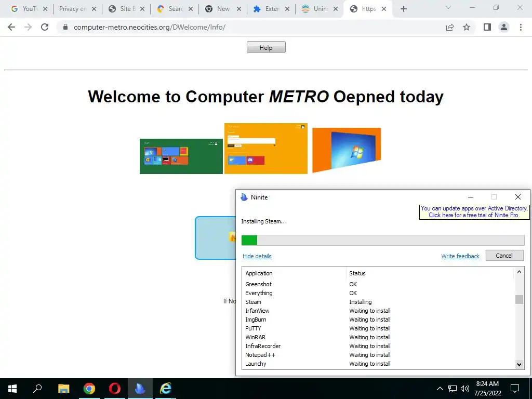Click the Ninite Pro free trial notice
The image size is (532, 399).
point(474,212)
